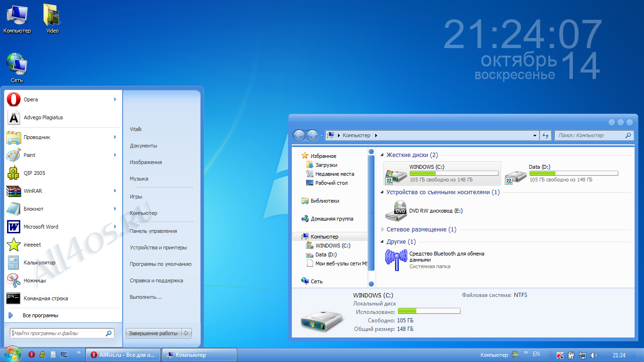Image resolution: width=644 pixels, height=362 pixels.
Task: Open Справка и поддержка in Start menu
Action: 157,280
